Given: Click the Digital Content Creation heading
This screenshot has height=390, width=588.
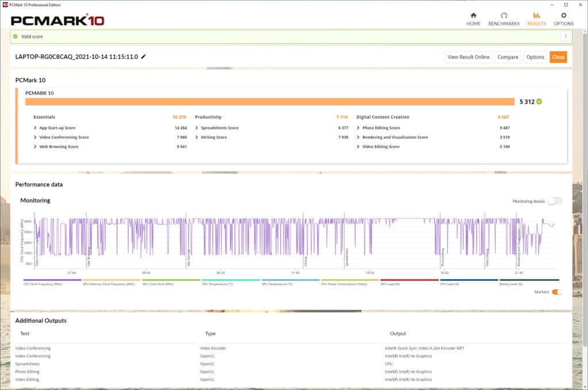Looking at the screenshot, I should 382,117.
